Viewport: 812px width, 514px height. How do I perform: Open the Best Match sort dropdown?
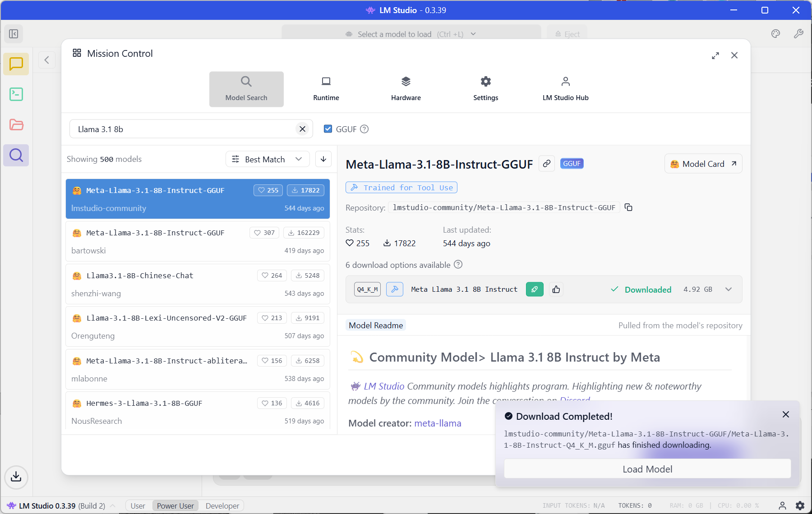(268, 159)
